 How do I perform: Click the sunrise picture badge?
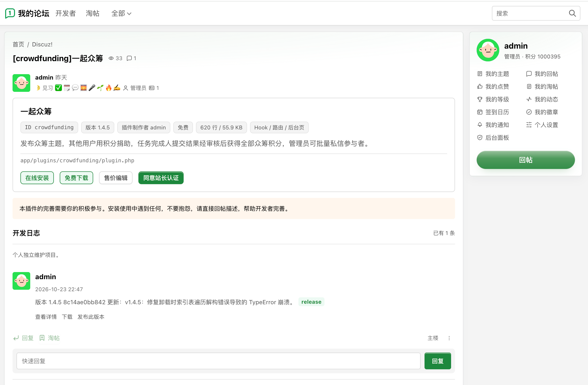84,88
